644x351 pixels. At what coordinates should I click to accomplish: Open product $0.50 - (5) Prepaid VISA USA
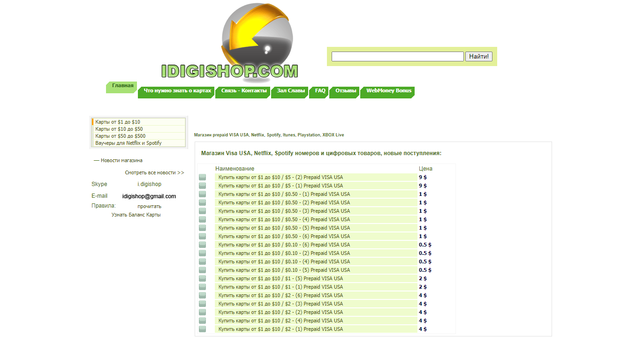coord(284,228)
